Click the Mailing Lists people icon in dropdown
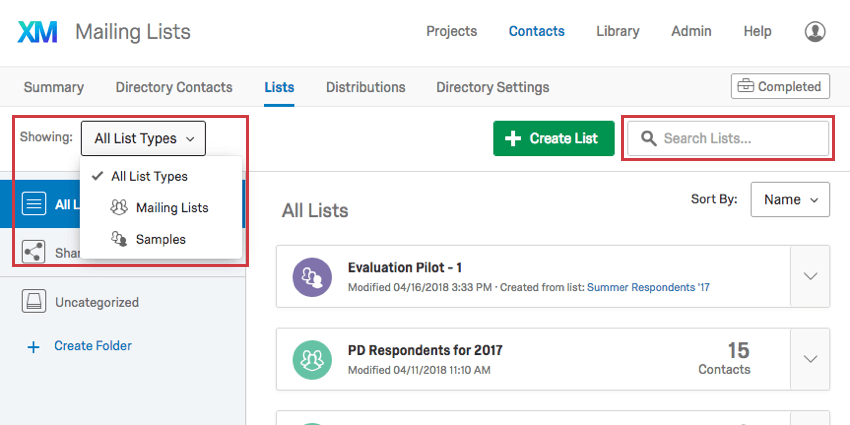 pos(119,208)
